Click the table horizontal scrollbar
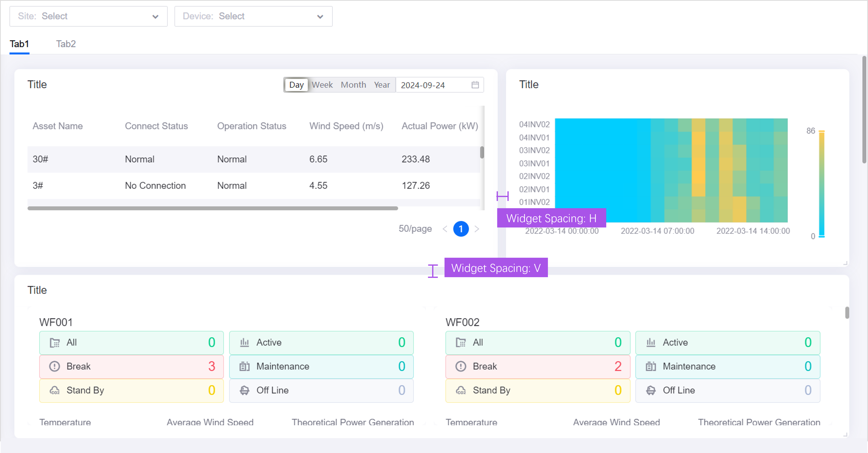 pyautogui.click(x=212, y=208)
